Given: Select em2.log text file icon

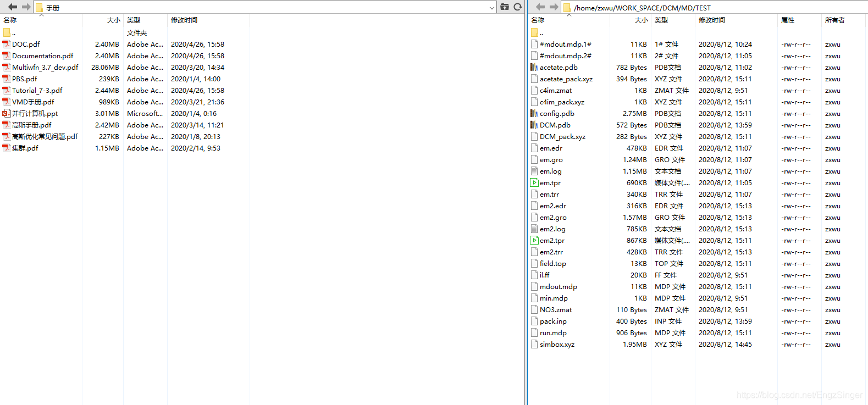Looking at the screenshot, I should click(x=534, y=229).
